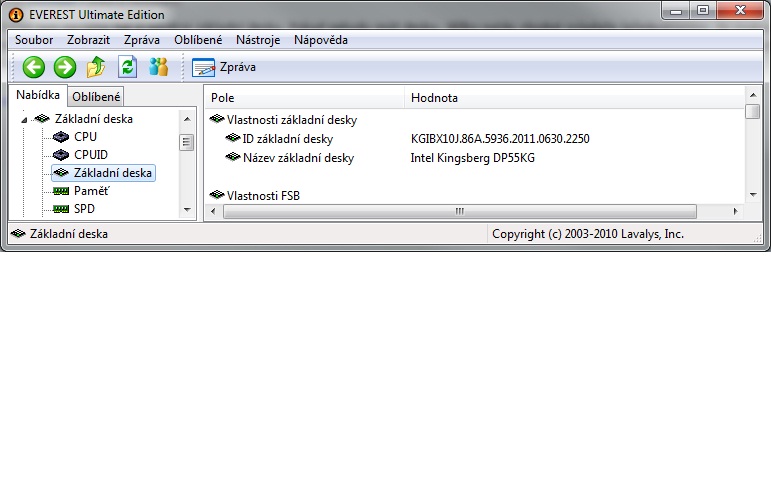Image resolution: width=771 pixels, height=495 pixels.
Task: Select CPUID in the tree
Action: [91, 155]
